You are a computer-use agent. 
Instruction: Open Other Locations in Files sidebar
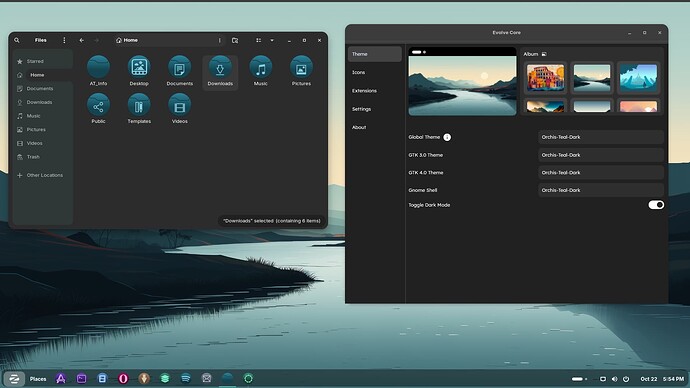(43, 175)
